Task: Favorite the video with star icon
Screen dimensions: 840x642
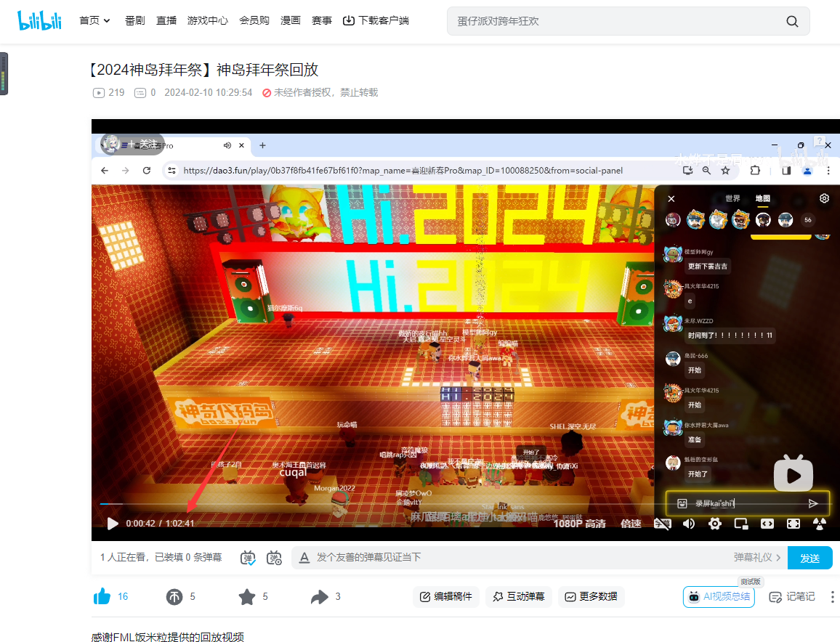Action: (247, 596)
